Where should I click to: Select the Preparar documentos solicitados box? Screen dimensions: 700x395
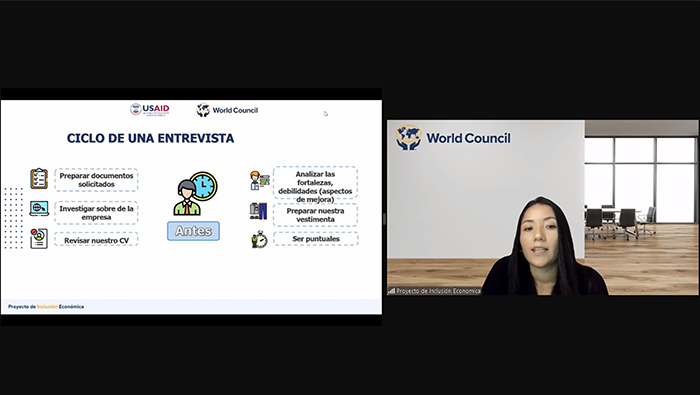click(96, 180)
